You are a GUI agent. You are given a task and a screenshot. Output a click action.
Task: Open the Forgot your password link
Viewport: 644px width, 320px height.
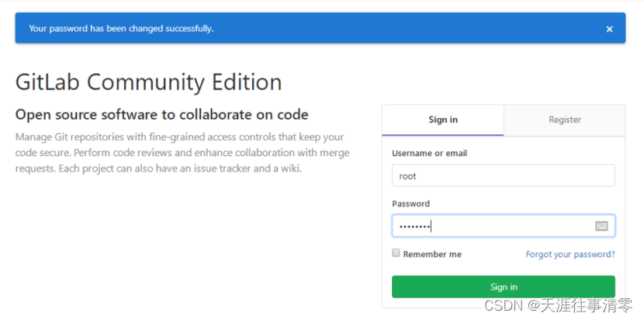[x=570, y=254]
